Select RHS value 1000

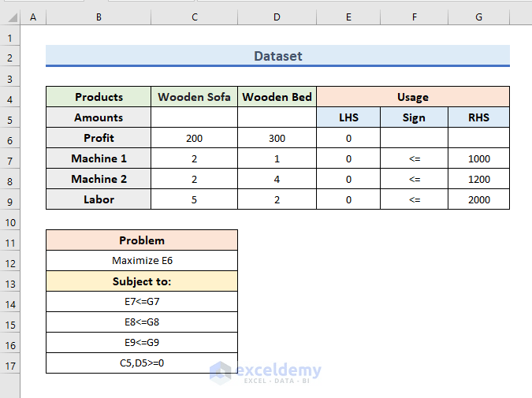tap(478, 158)
